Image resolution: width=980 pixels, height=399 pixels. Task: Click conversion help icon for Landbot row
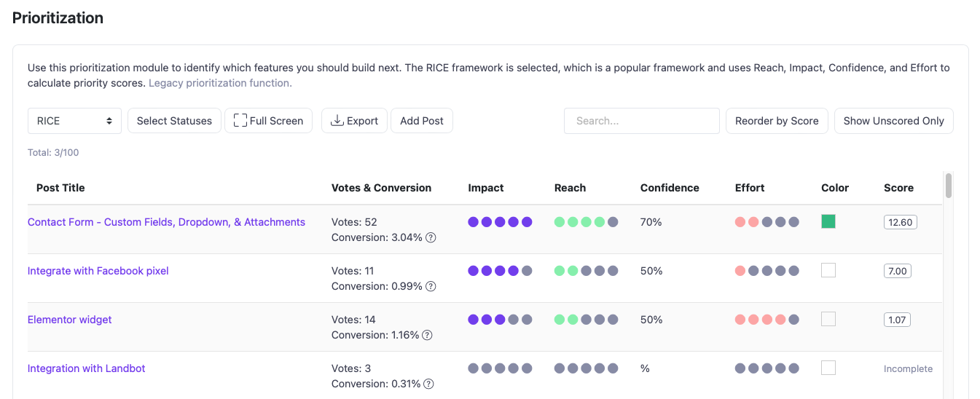tap(429, 384)
